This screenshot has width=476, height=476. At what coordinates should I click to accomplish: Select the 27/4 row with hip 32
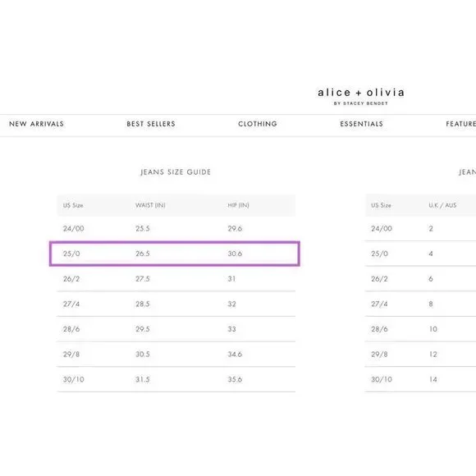click(176, 304)
